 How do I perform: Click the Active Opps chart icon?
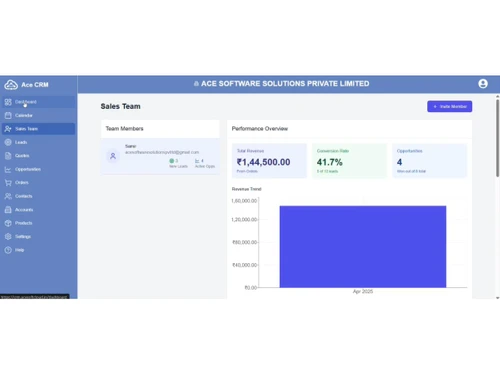tap(197, 161)
